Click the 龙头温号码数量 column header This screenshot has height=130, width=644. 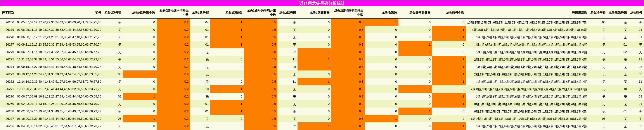pos(420,13)
